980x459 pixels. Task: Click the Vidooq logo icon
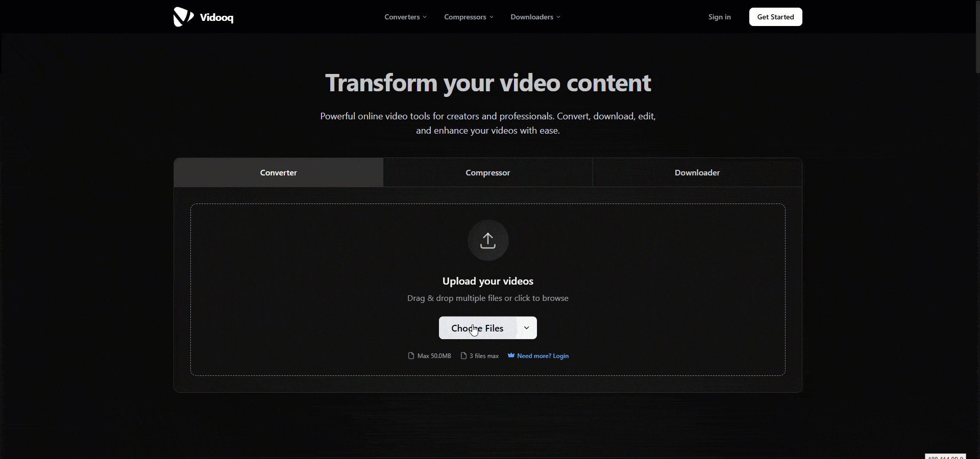(183, 17)
